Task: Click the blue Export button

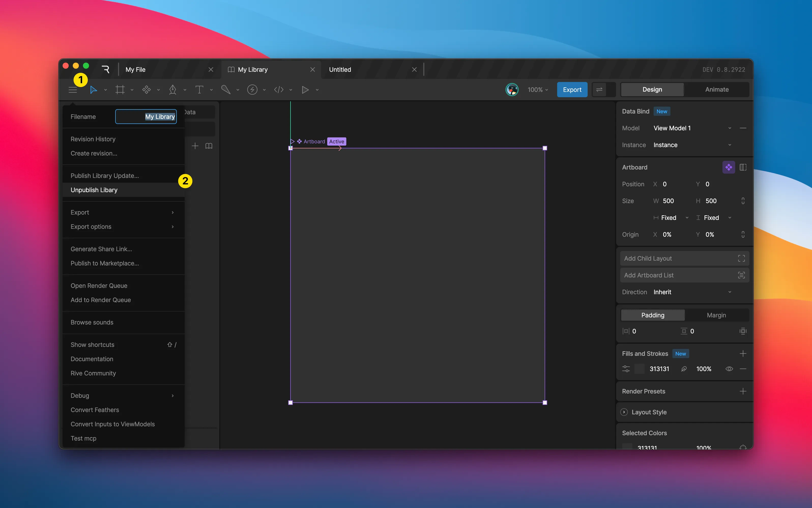Action: [x=572, y=90]
